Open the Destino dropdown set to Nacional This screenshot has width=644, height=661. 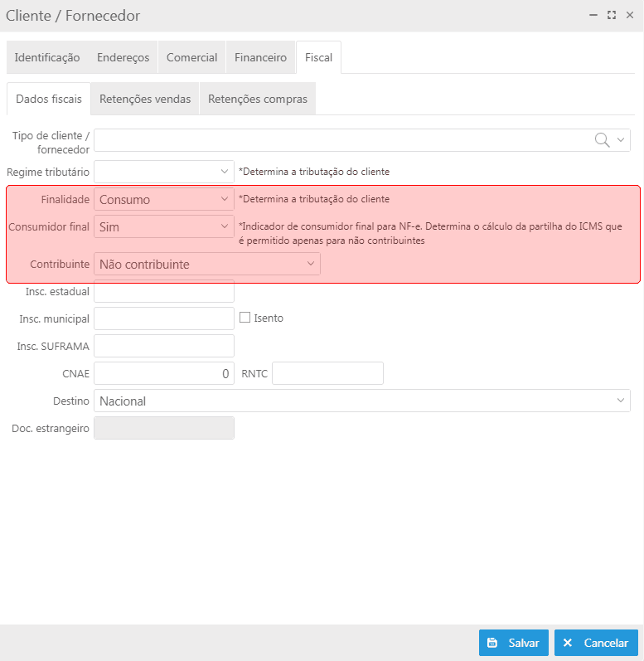[362, 401]
